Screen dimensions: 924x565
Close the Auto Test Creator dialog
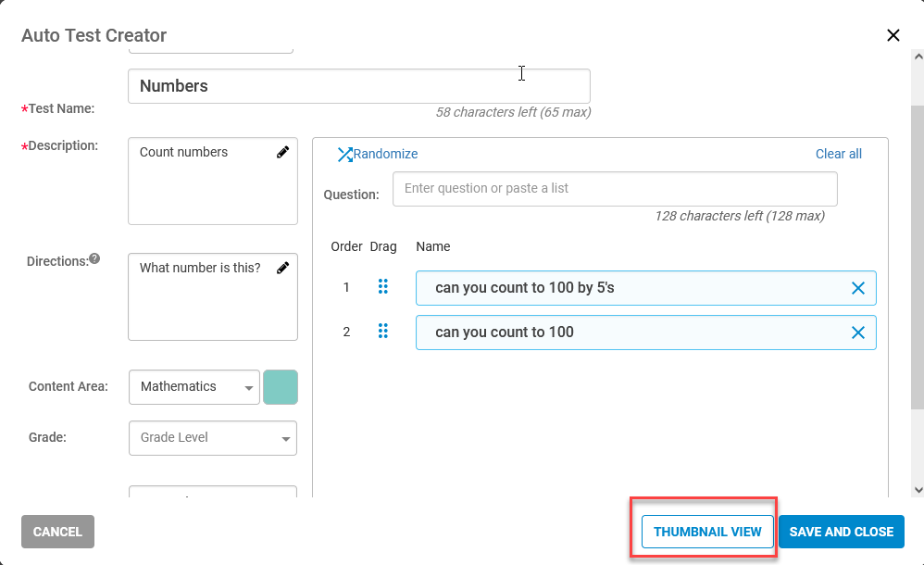[x=893, y=35]
